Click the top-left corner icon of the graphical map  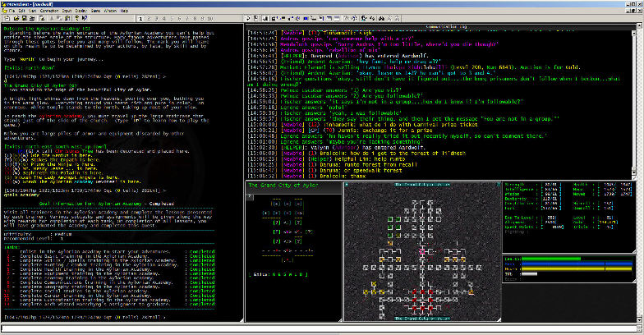point(347,185)
